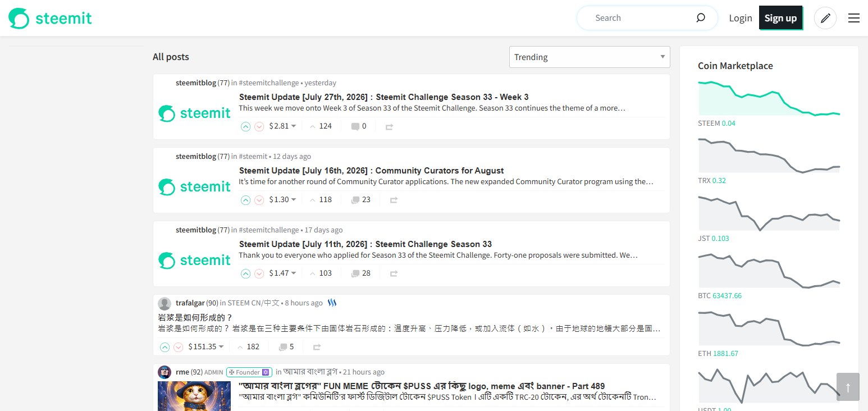Click the Steemit thumbnail on Community Curators post
This screenshot has width=868, height=411.
tap(194, 187)
